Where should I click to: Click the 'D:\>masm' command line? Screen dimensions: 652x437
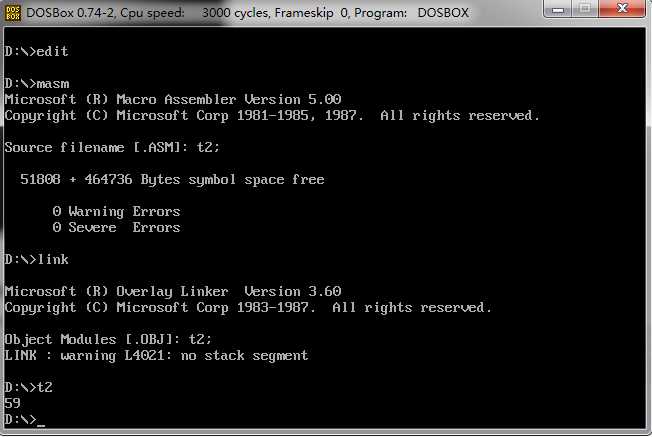[x=37, y=84]
